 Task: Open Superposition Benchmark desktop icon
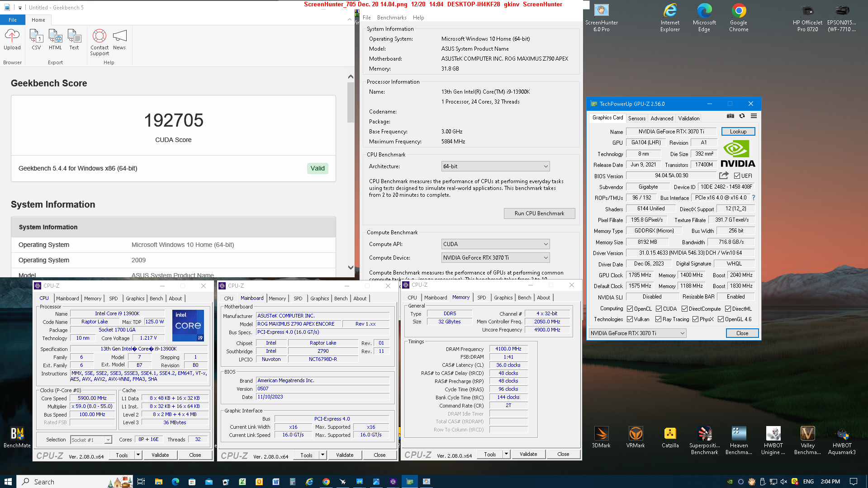[x=704, y=441]
